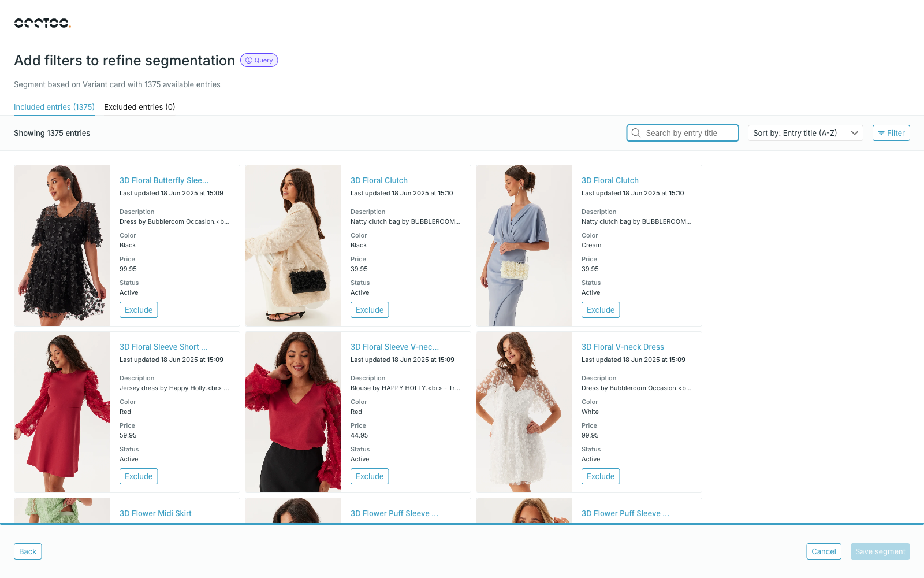Exclude the 3D Floral V-neck Dress

tap(601, 476)
